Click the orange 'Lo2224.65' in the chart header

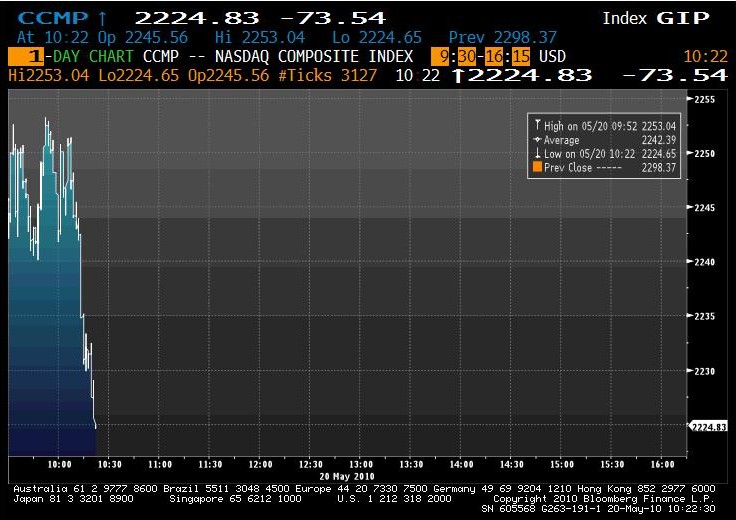tap(139, 76)
